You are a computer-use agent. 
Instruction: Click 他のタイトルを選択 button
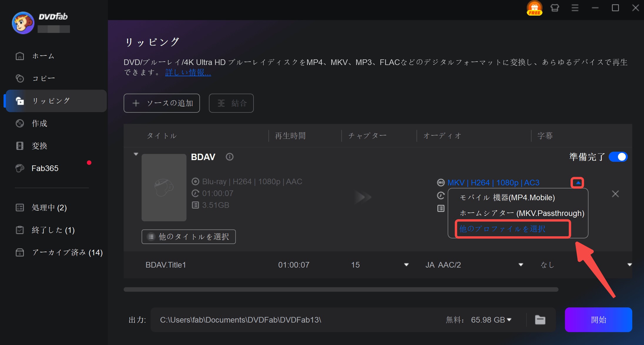189,237
